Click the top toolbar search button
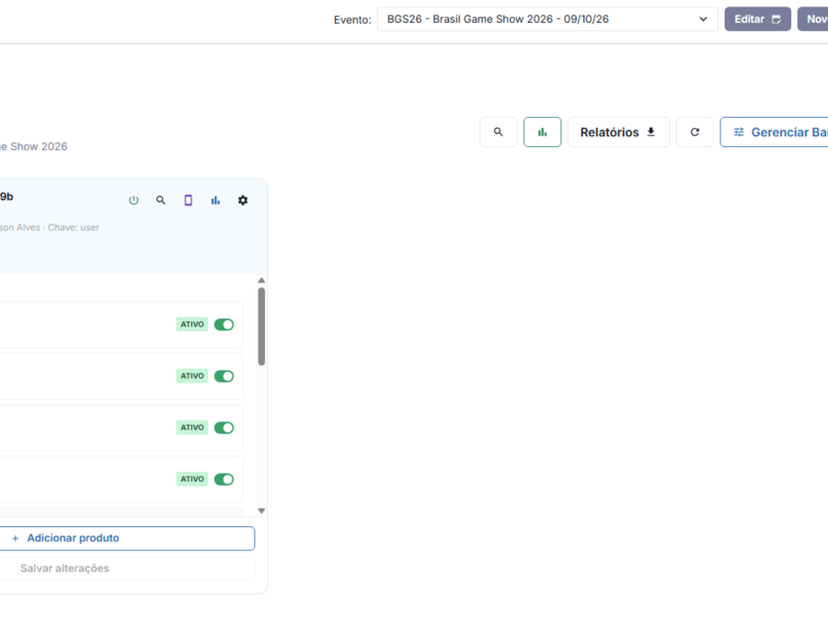This screenshot has height=644, width=828. click(x=499, y=132)
